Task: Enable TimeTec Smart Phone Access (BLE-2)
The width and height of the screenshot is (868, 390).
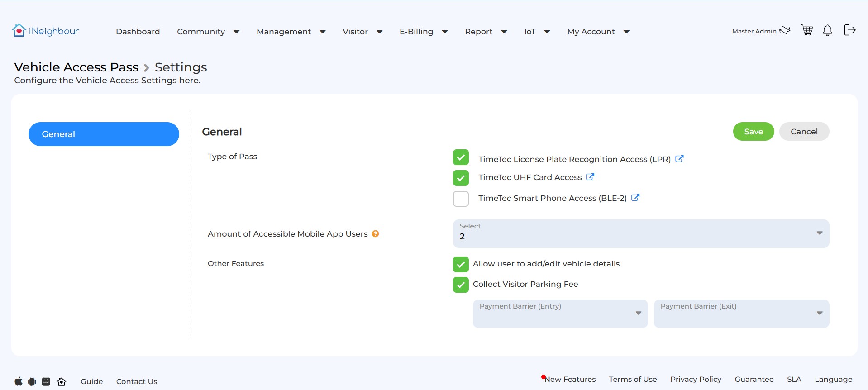Action: click(461, 199)
